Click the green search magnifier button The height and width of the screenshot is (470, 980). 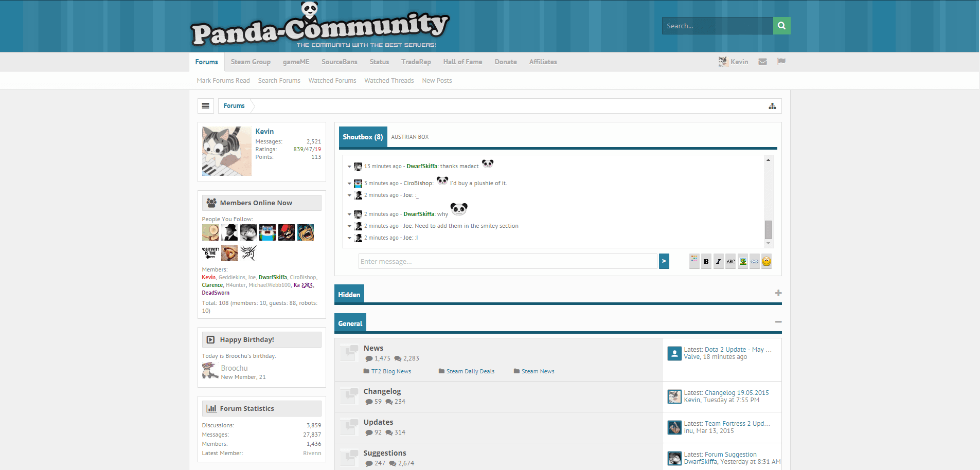tap(781, 26)
